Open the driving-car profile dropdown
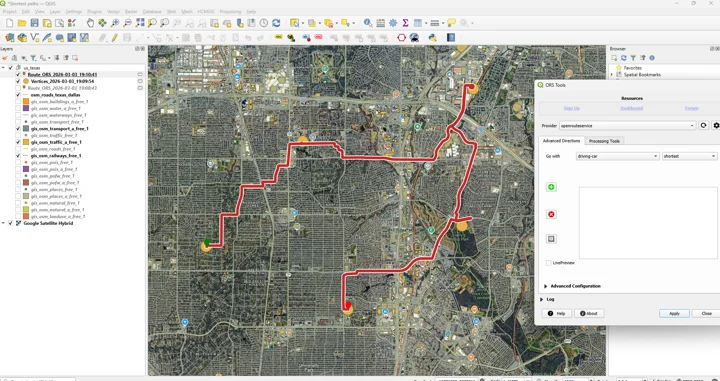720x381 pixels. (x=618, y=156)
